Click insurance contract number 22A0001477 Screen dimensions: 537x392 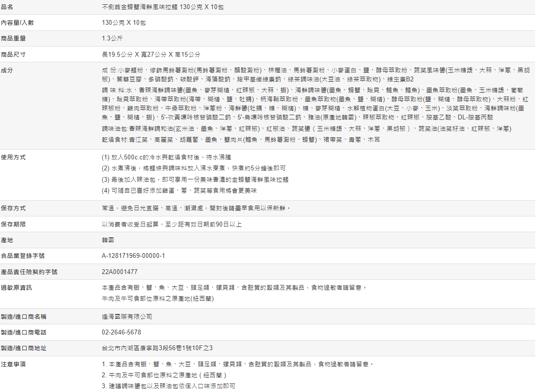[119, 272]
